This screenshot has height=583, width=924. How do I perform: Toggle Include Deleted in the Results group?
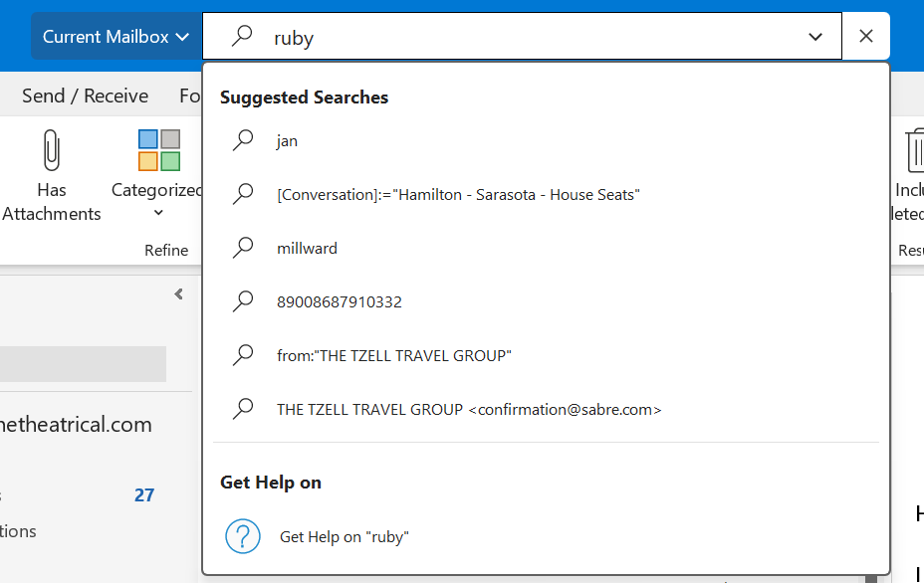coord(914,179)
